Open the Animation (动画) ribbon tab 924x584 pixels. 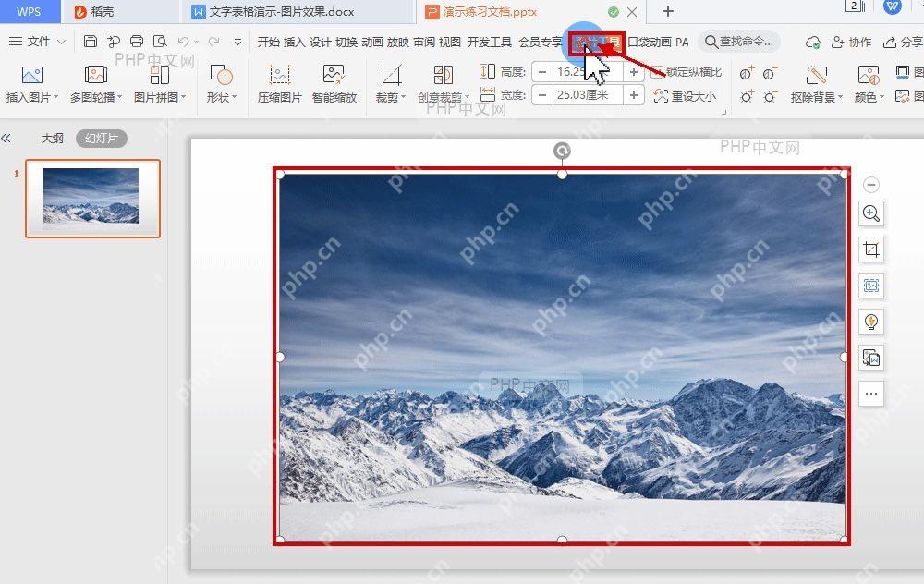[x=371, y=42]
